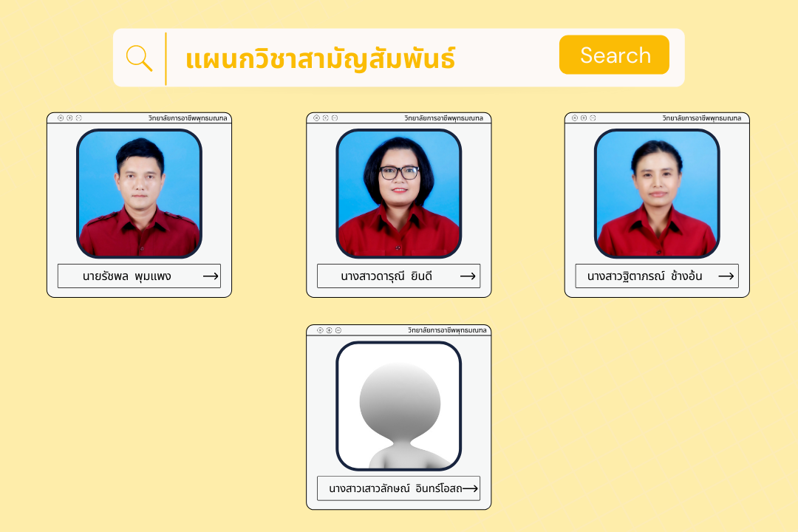
Task: Click the arrow next to นางสาวฐิตาภรณ์ ช้างอ้น
Action: click(726, 276)
